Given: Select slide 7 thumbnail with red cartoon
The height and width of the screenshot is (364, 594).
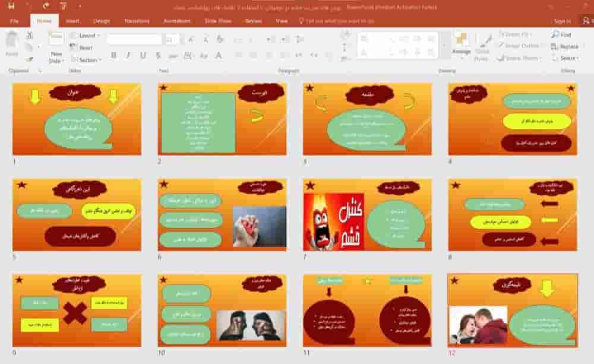Looking at the screenshot, I should click(367, 215).
